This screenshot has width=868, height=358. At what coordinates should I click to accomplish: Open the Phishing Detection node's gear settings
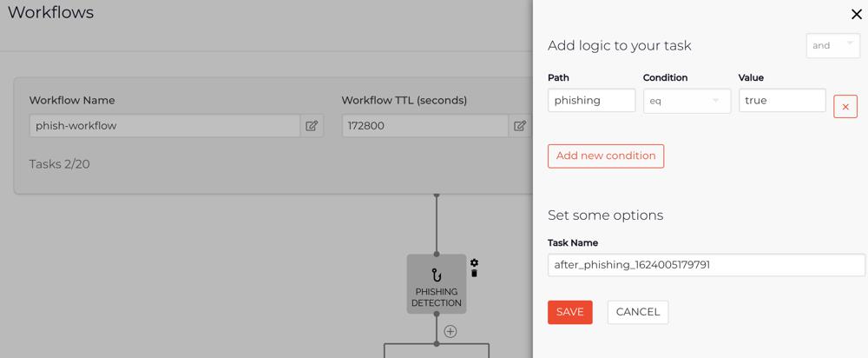pos(474,262)
